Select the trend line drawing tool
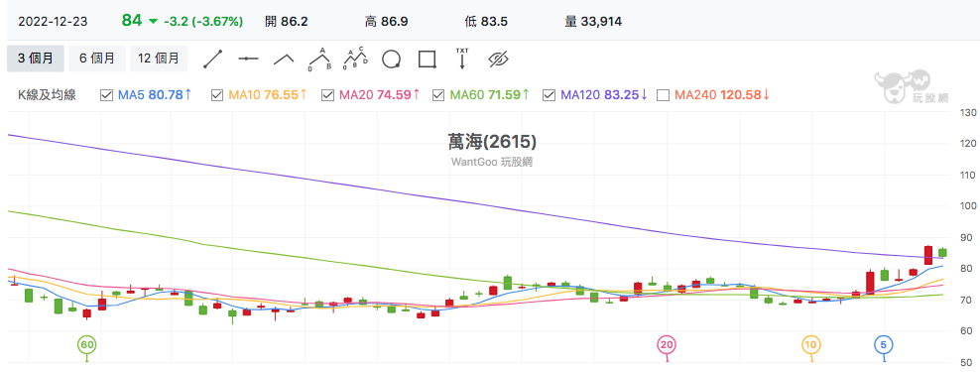 point(213,59)
